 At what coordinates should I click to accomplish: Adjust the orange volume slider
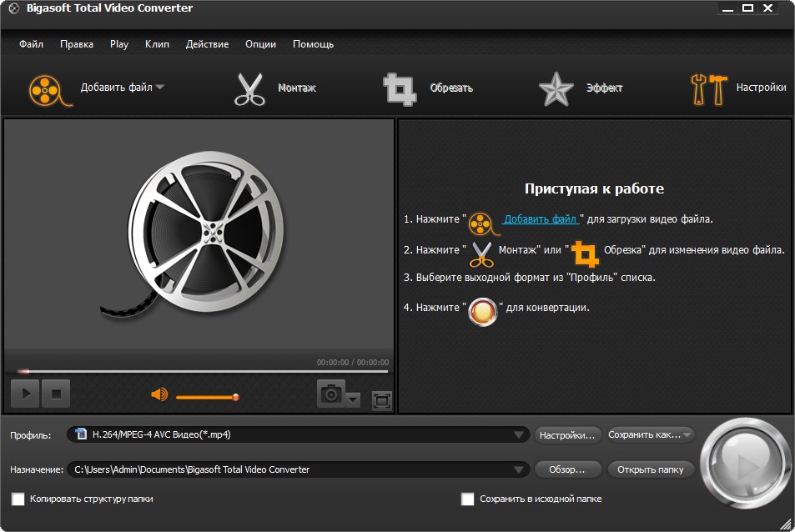click(x=207, y=397)
